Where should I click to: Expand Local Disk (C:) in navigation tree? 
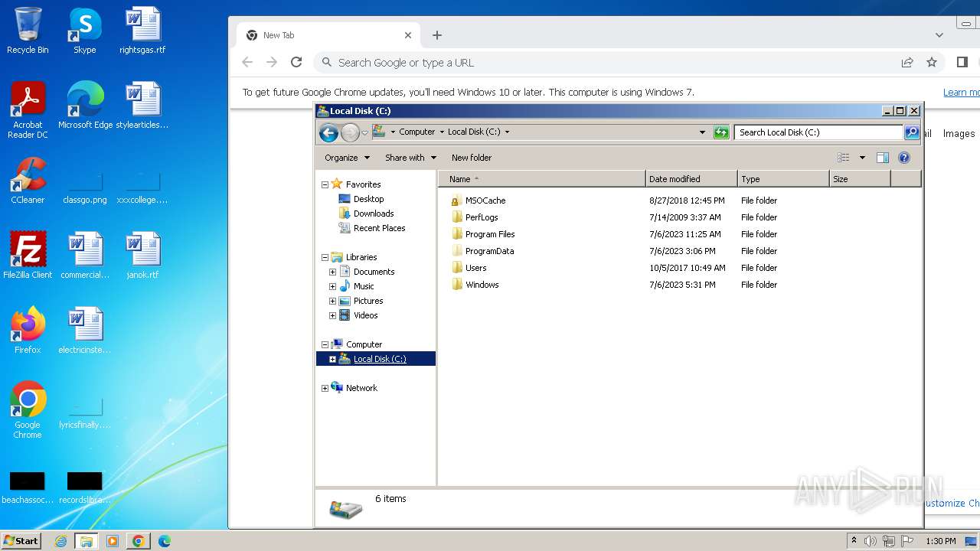pos(332,359)
